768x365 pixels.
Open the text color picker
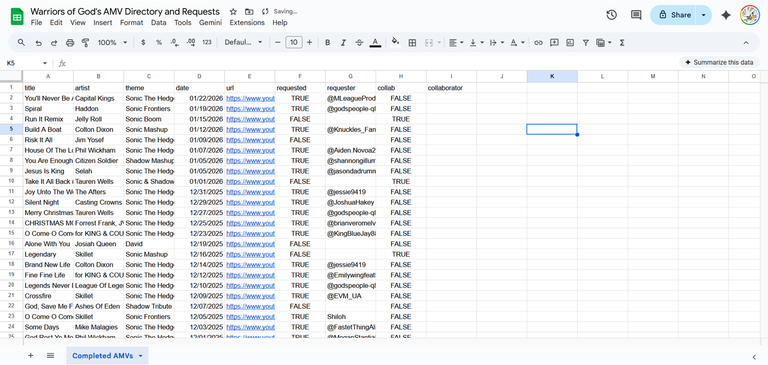[x=375, y=43]
